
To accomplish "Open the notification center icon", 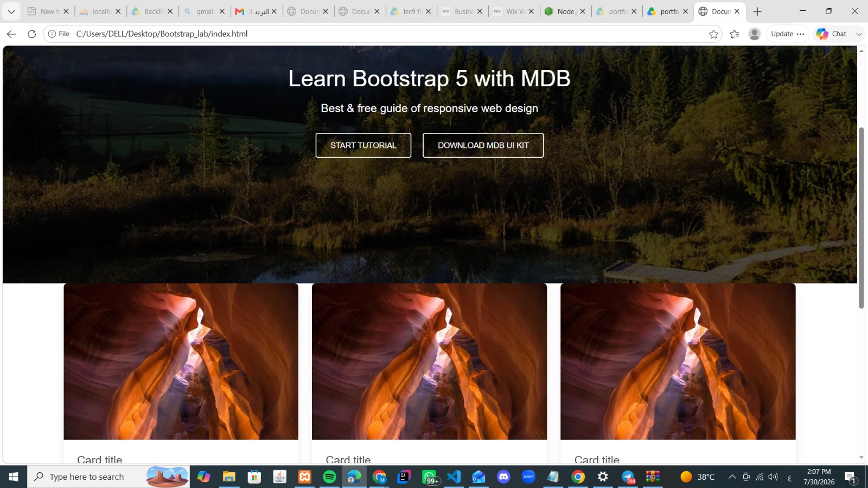I will tap(850, 477).
